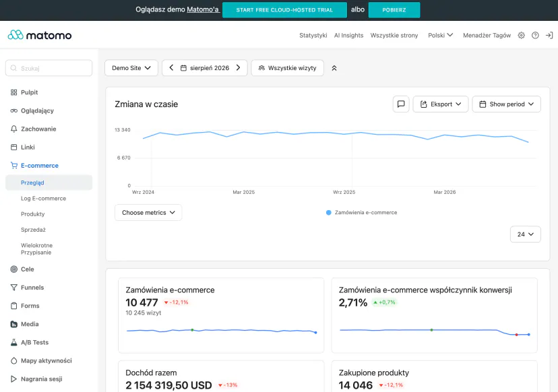
Task: Go to next period with right arrow
Action: [238, 67]
